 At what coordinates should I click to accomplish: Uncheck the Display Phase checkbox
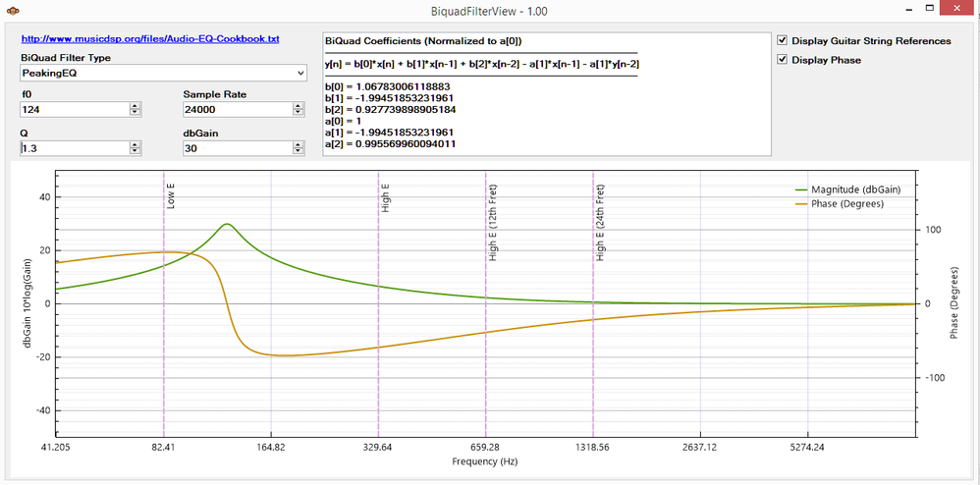tap(782, 60)
